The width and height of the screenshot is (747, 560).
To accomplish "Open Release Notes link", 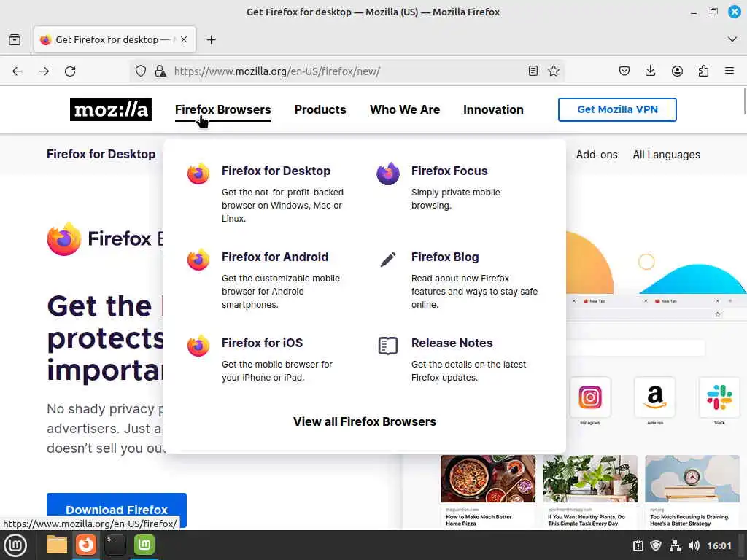I will pyautogui.click(x=452, y=343).
